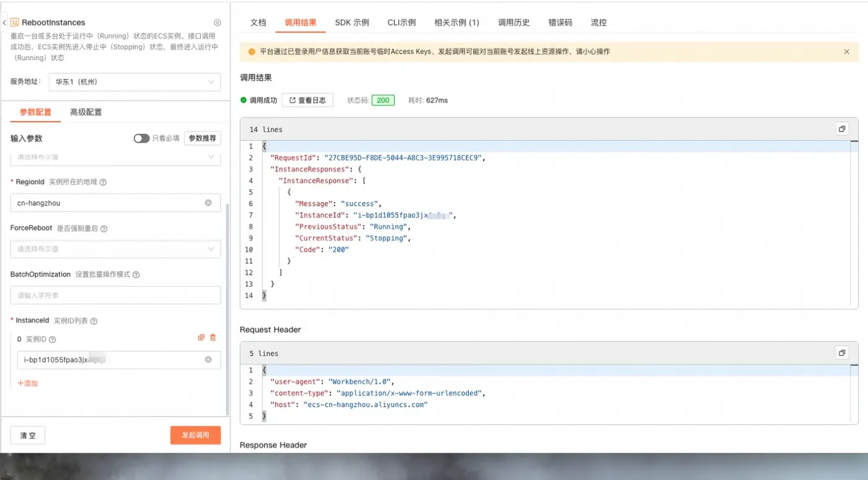Click the content-type header line
The height and width of the screenshot is (480, 868).
click(378, 393)
